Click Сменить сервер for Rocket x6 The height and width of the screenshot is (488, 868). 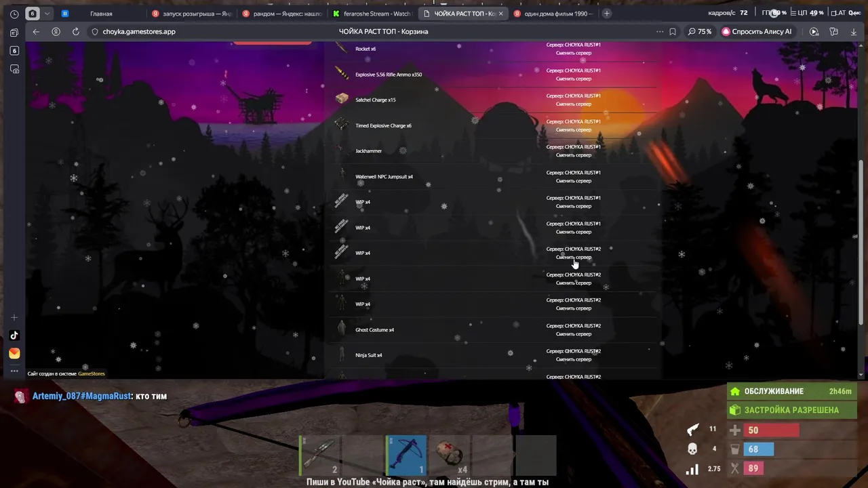tap(574, 53)
